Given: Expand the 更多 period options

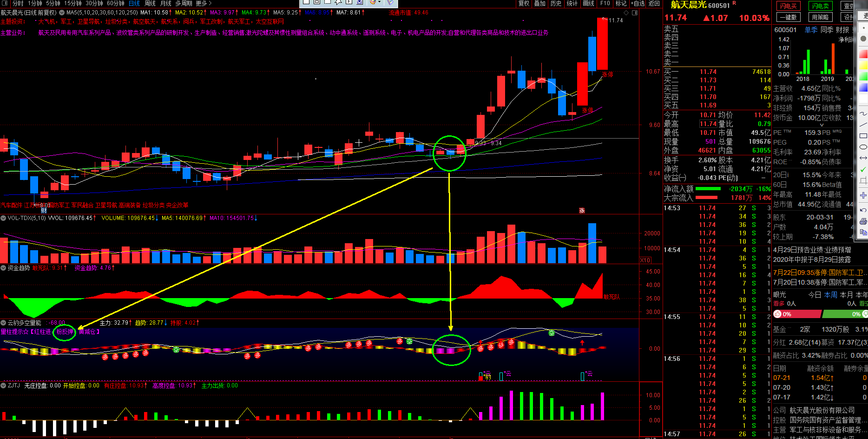Looking at the screenshot, I should coord(204,3).
